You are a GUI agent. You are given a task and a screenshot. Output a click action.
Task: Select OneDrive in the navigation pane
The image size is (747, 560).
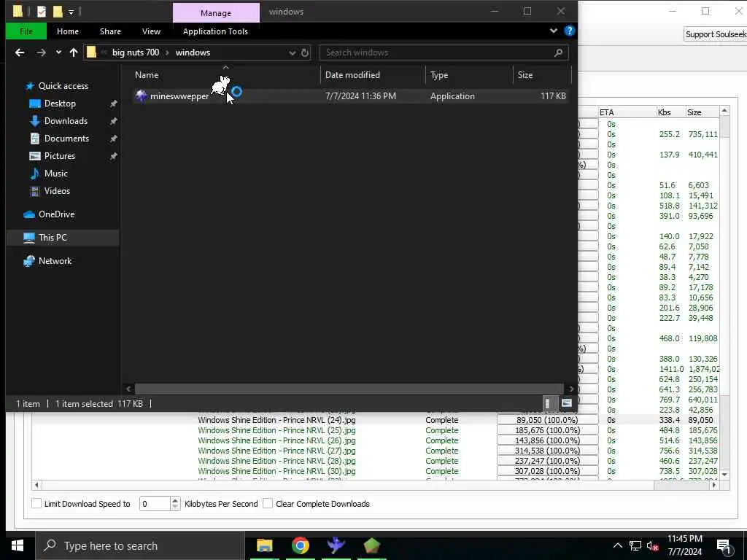point(56,214)
